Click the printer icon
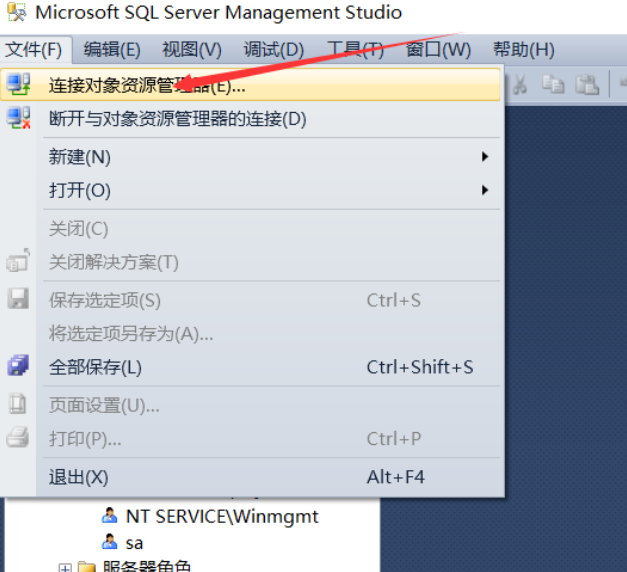The height and width of the screenshot is (572, 627). click(18, 437)
